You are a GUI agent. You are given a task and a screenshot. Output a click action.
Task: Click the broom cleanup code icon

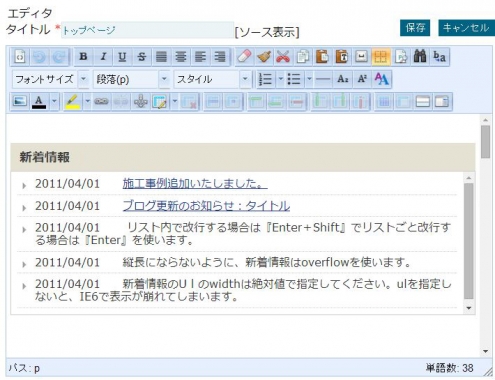click(264, 57)
